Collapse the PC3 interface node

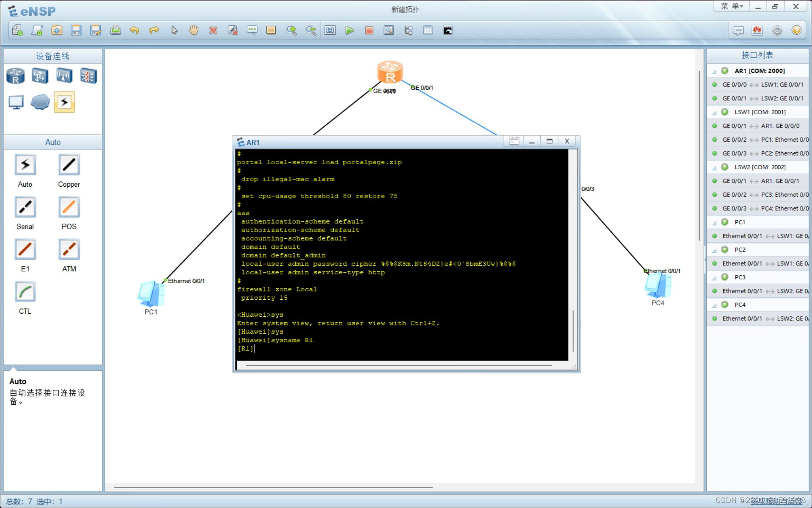[714, 278]
